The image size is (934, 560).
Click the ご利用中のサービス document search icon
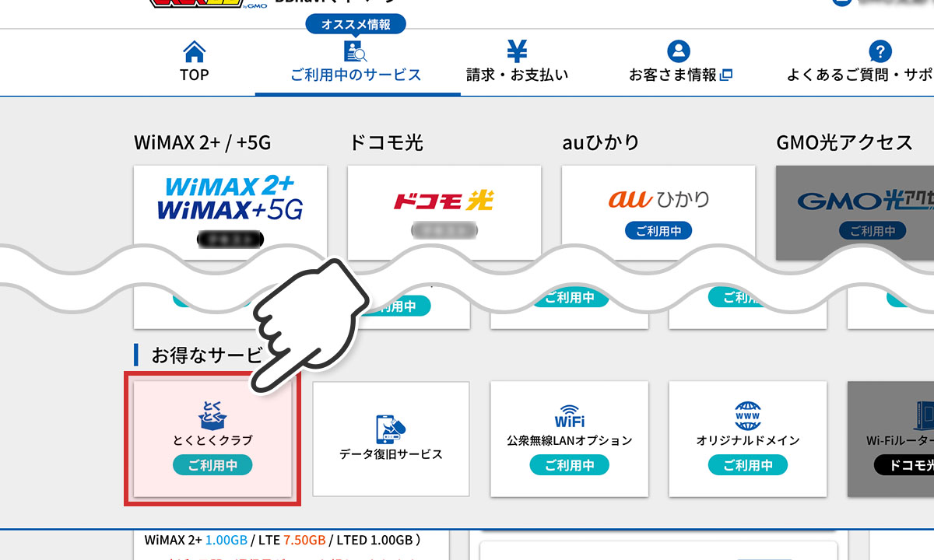click(x=356, y=51)
